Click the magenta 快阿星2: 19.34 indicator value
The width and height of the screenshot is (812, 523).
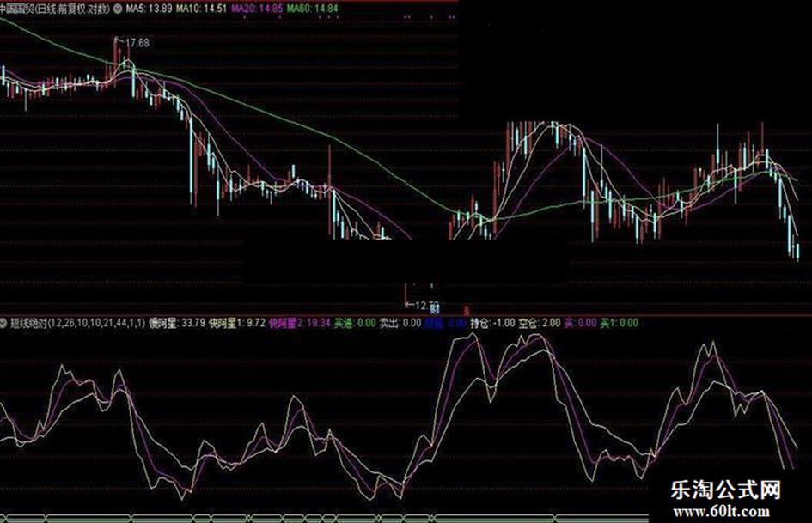click(x=300, y=324)
